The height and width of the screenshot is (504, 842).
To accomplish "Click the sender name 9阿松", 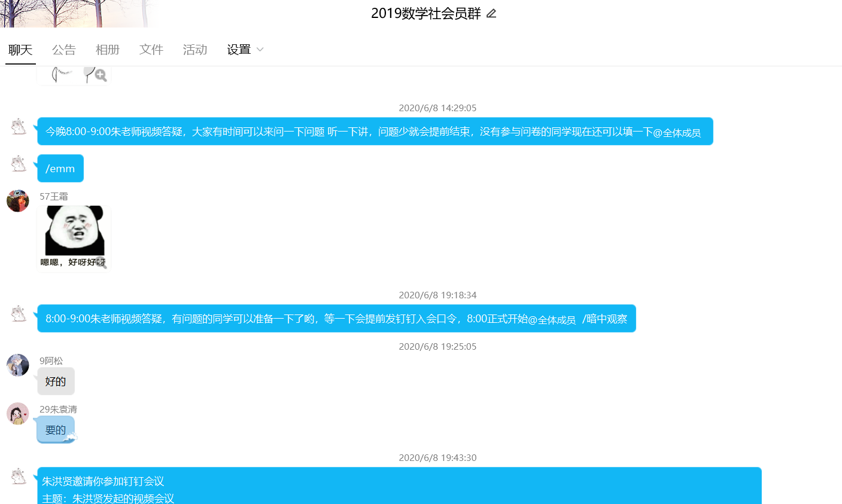I will click(51, 361).
